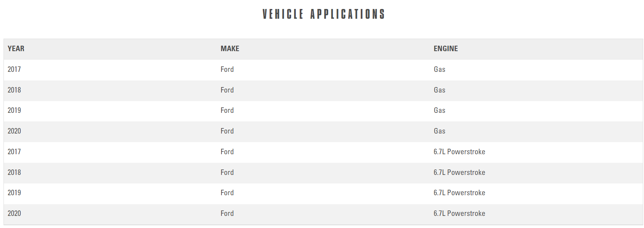The image size is (644, 228).
Task: Click year 2020 in the Gas row
Action: point(14,131)
